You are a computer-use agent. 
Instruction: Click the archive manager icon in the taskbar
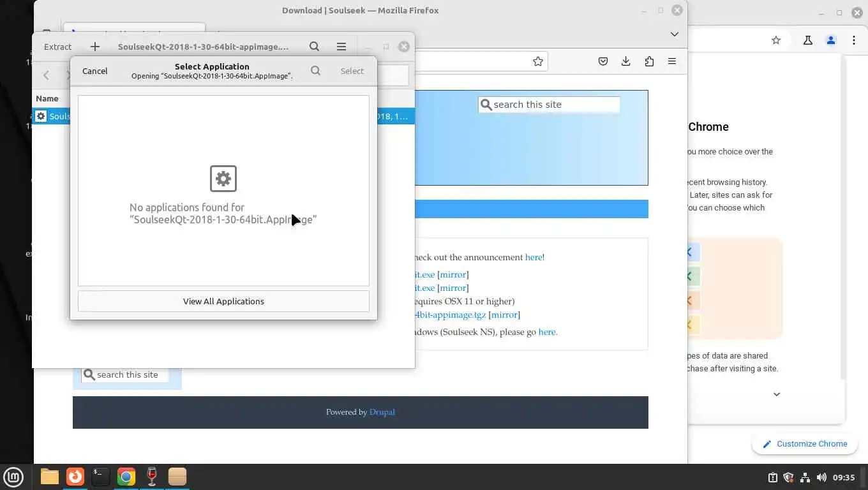coord(177,477)
